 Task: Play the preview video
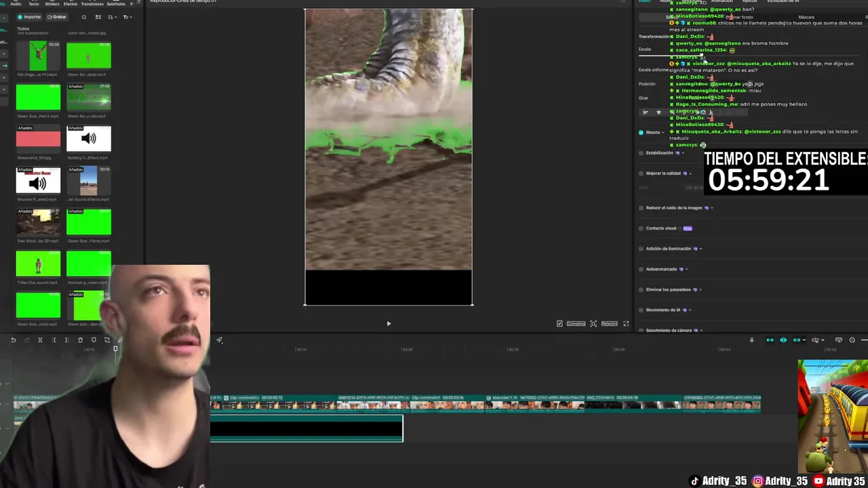click(x=389, y=323)
